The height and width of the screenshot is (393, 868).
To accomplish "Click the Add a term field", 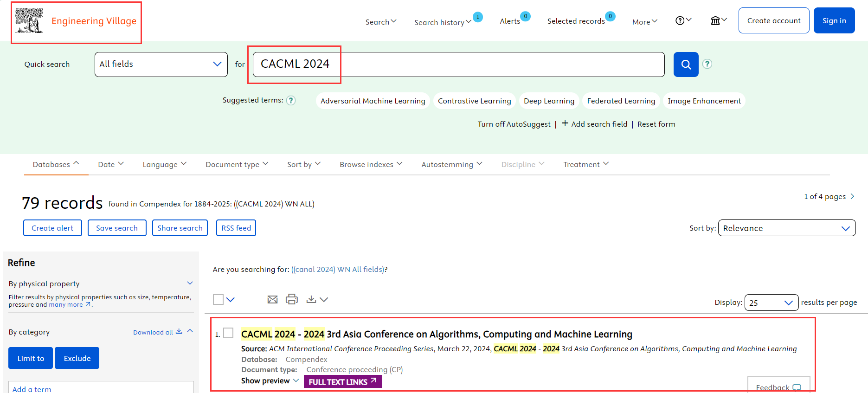I will (x=101, y=387).
